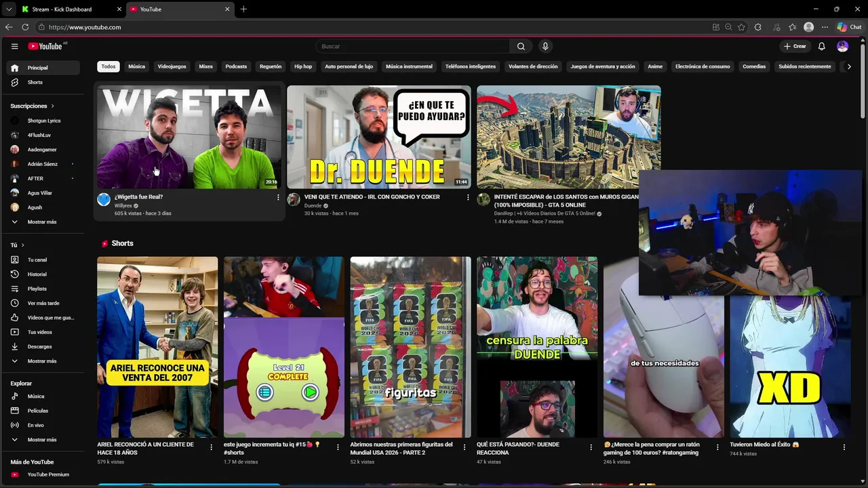Open more options for ¿Wigetta fue Real? video
The height and width of the screenshot is (488, 868).
coord(277,197)
